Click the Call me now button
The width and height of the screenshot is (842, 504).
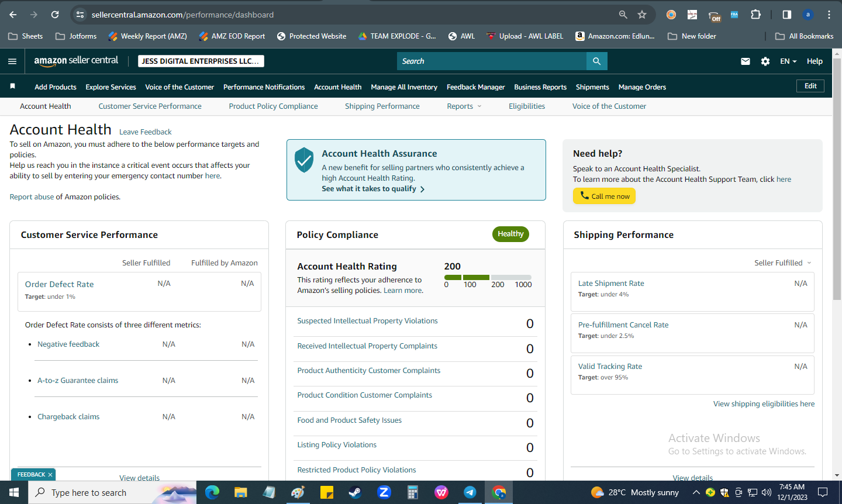pos(604,196)
